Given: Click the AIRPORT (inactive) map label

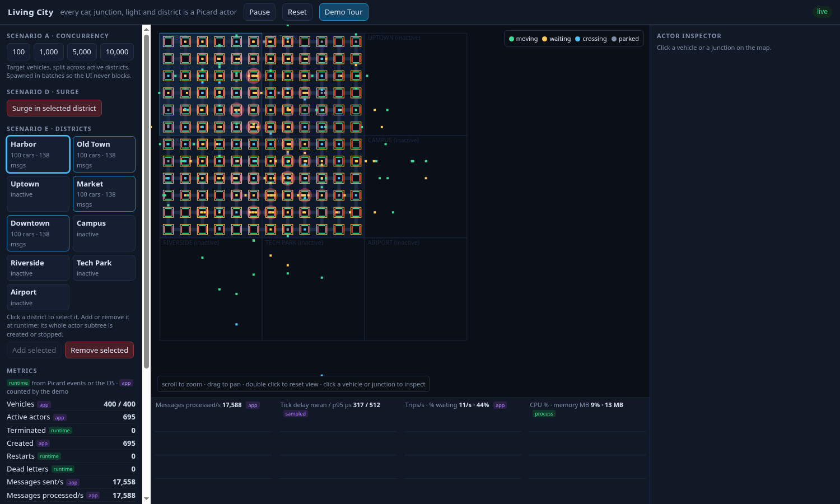Looking at the screenshot, I should [394, 242].
